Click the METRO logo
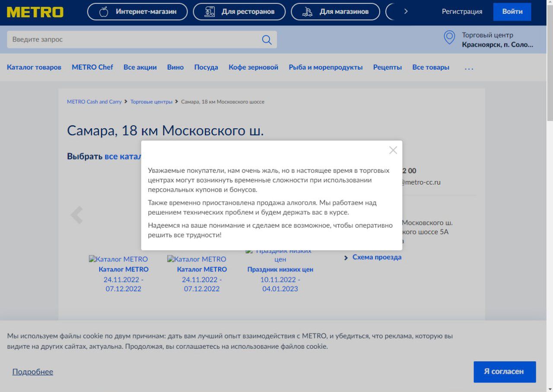Image resolution: width=553 pixels, height=392 pixels. coord(35,12)
